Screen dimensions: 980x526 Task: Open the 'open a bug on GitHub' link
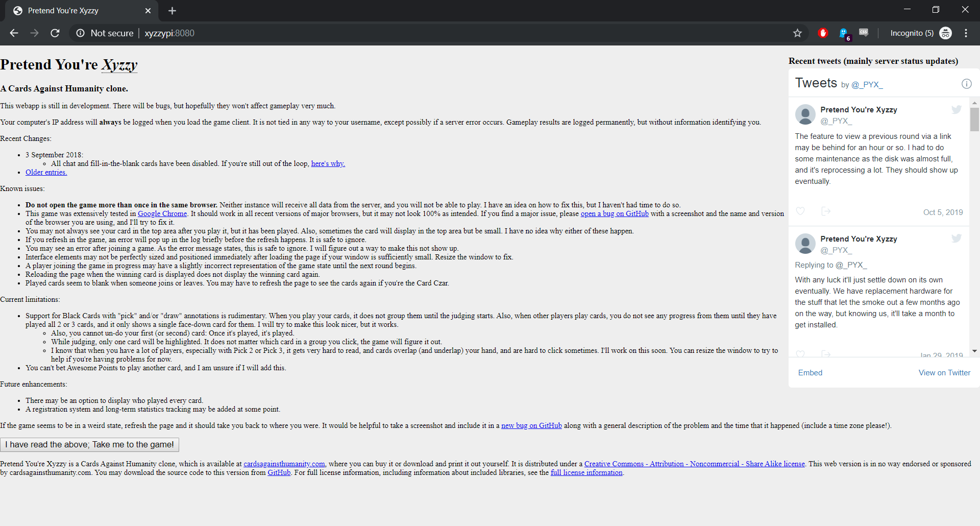click(x=615, y=213)
